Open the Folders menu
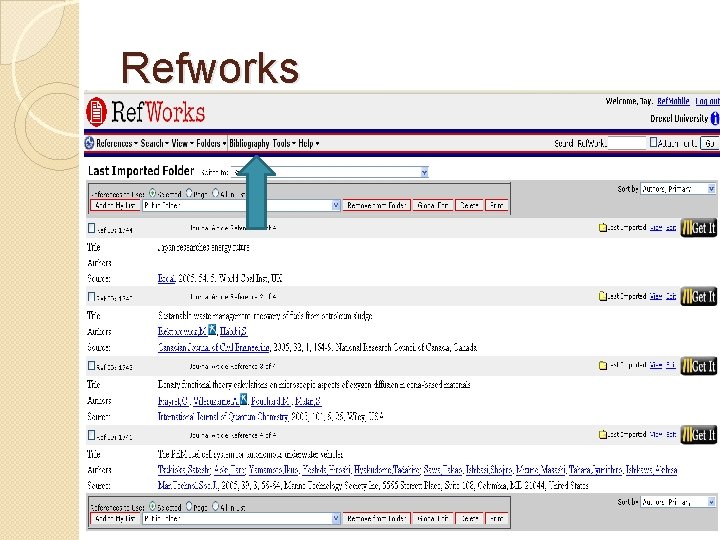This screenshot has height=540, width=720. [x=211, y=143]
